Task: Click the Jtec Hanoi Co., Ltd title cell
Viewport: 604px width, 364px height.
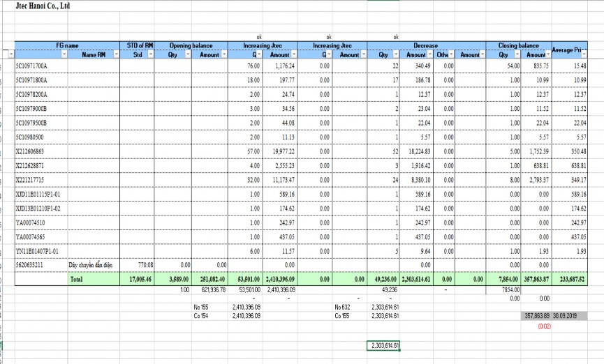Action: [42, 6]
